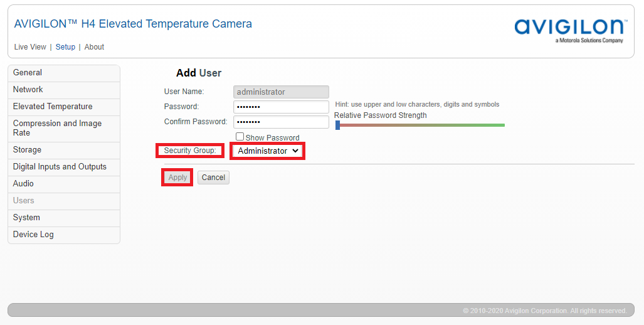Click the password strength slider handle
The height and width of the screenshot is (325, 644).
337,125
